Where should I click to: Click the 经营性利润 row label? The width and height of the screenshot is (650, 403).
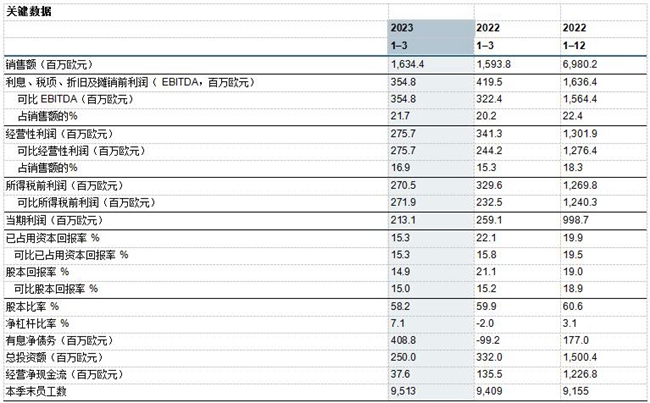click(50, 132)
